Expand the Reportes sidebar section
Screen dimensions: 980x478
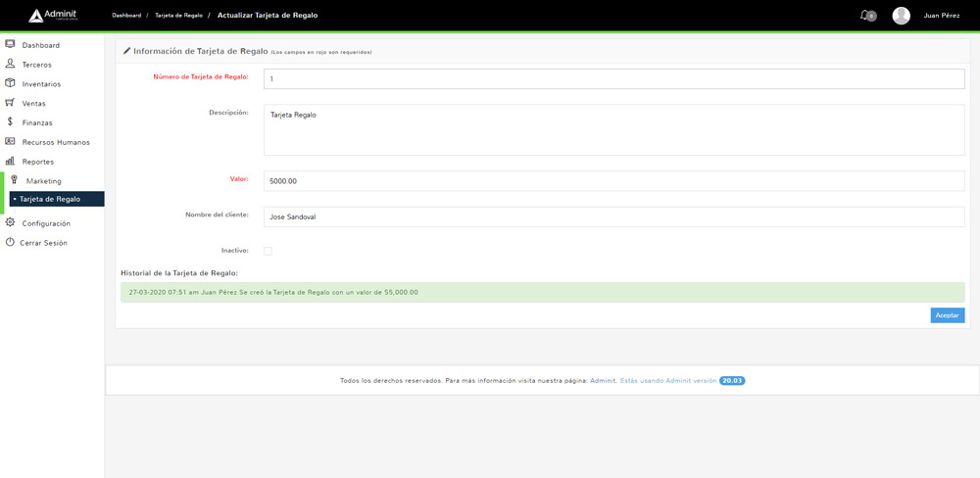(38, 162)
